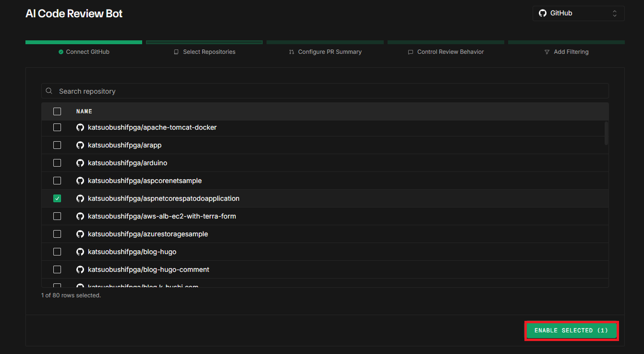Uncheck the aspnetcorespatodoapplication checkbox
The width and height of the screenshot is (644, 354).
[x=57, y=198]
